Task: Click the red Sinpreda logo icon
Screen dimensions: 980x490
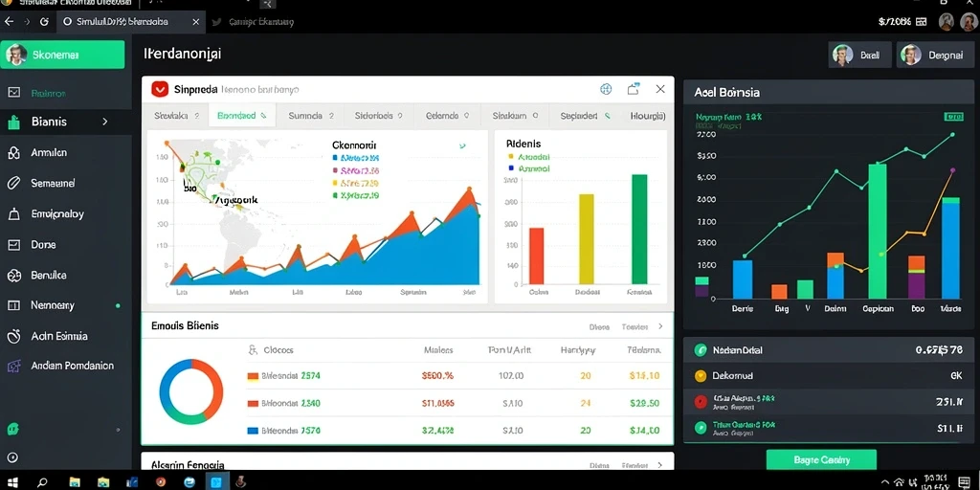Action: (160, 89)
